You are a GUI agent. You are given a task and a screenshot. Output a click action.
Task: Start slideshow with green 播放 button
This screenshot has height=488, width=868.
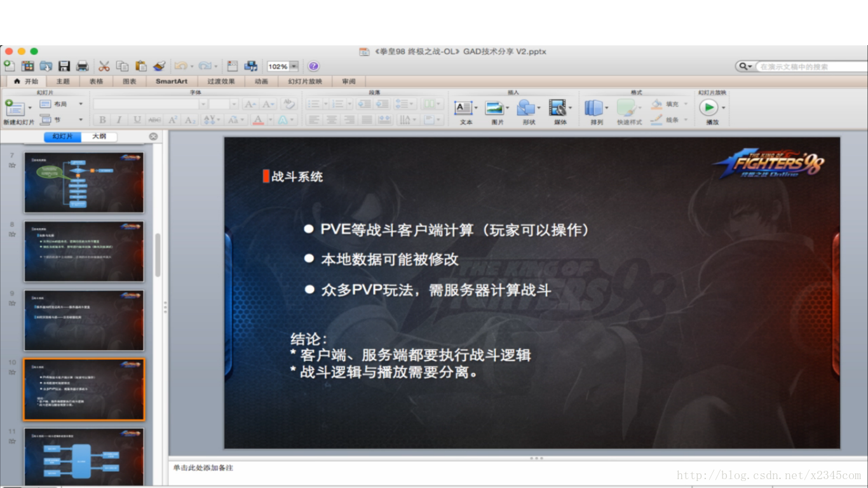pyautogui.click(x=709, y=107)
